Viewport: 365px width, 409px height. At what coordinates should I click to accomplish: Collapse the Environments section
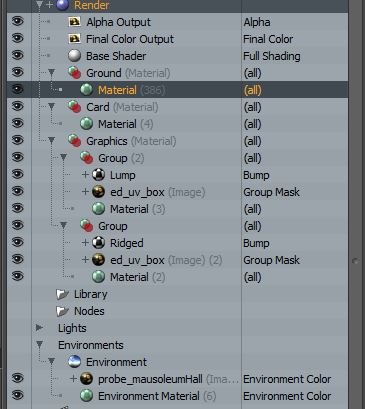point(39,345)
